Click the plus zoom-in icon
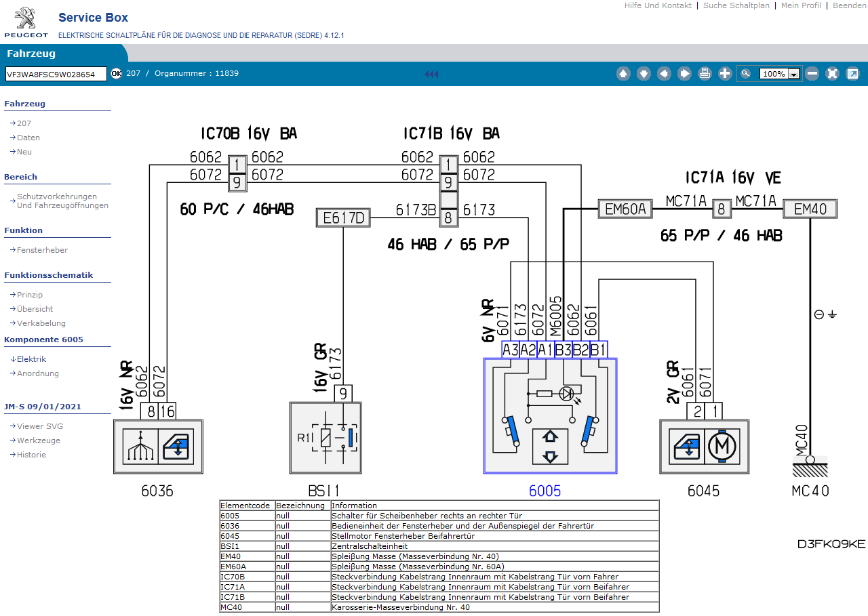Image resolution: width=868 pixels, height=616 pixels. [725, 74]
